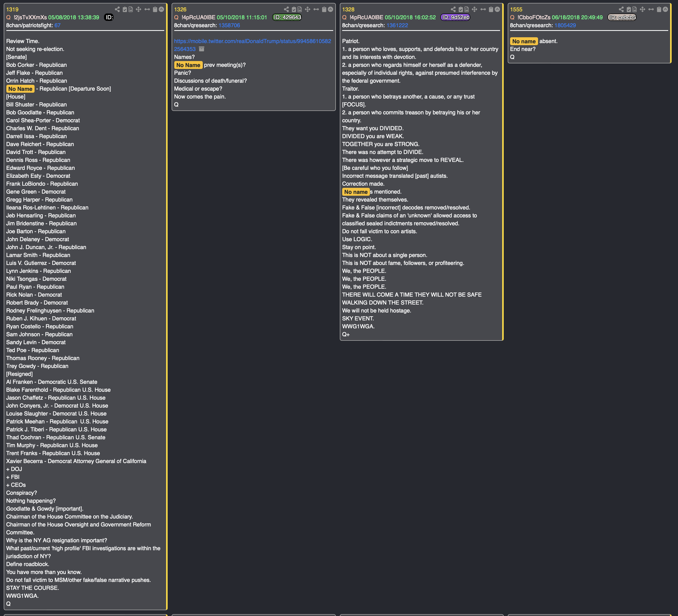
Task: Open qresearch thread link 1358706
Action: pyautogui.click(x=229, y=25)
